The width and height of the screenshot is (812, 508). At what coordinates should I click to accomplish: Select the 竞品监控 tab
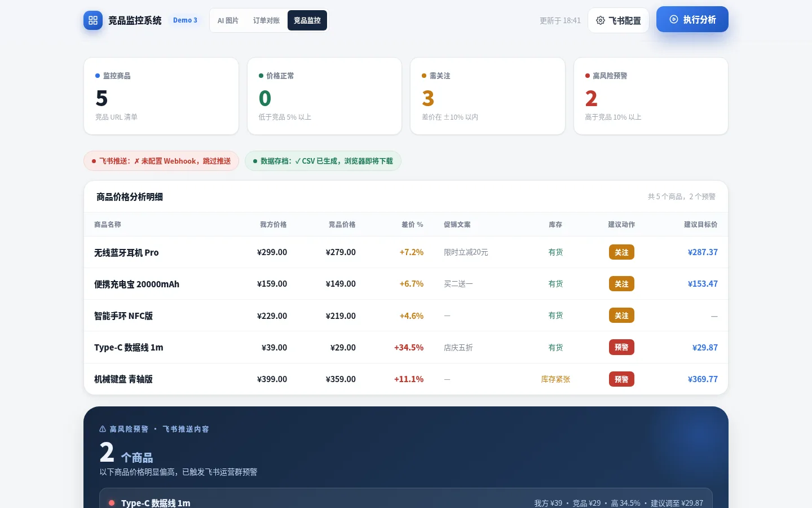coord(307,20)
